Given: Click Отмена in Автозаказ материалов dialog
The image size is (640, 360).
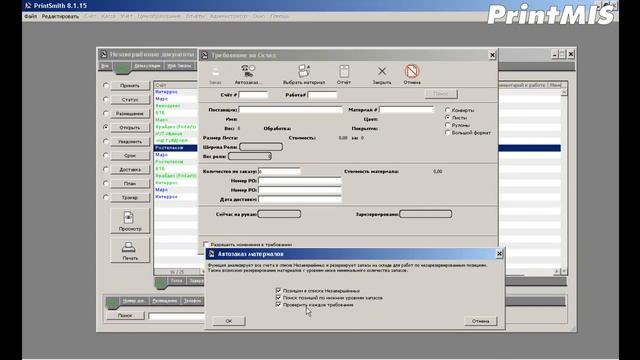Looking at the screenshot, I should click(480, 321).
